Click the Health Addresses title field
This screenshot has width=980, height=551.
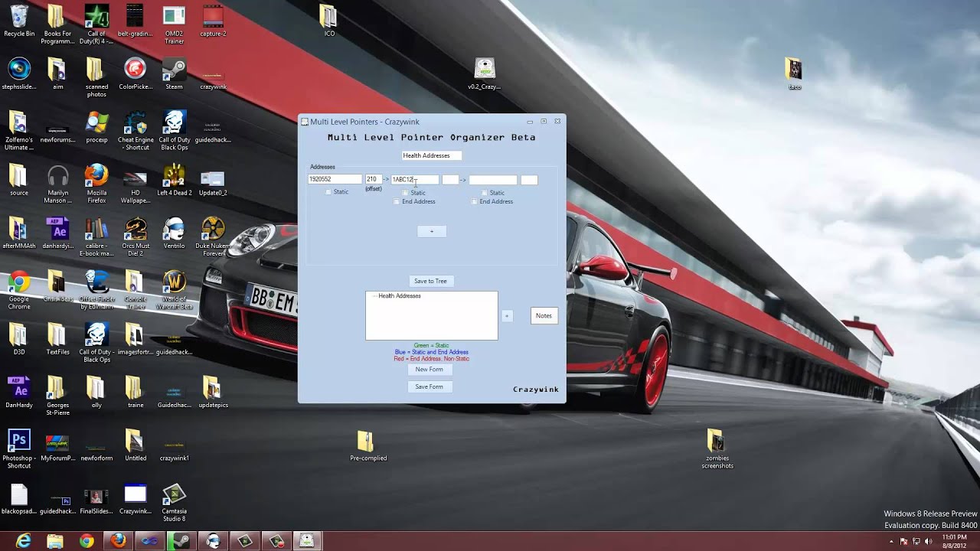pos(432,155)
